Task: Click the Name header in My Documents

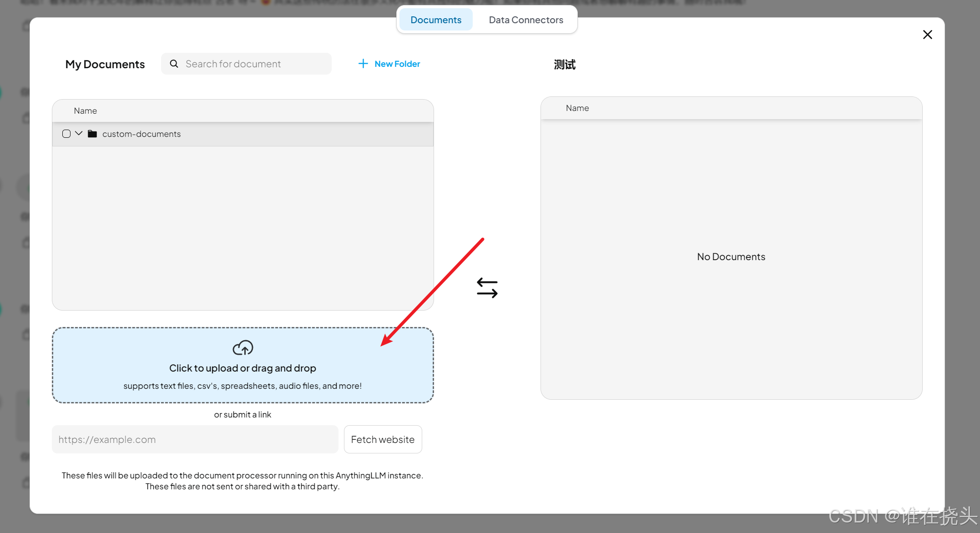Action: click(86, 111)
